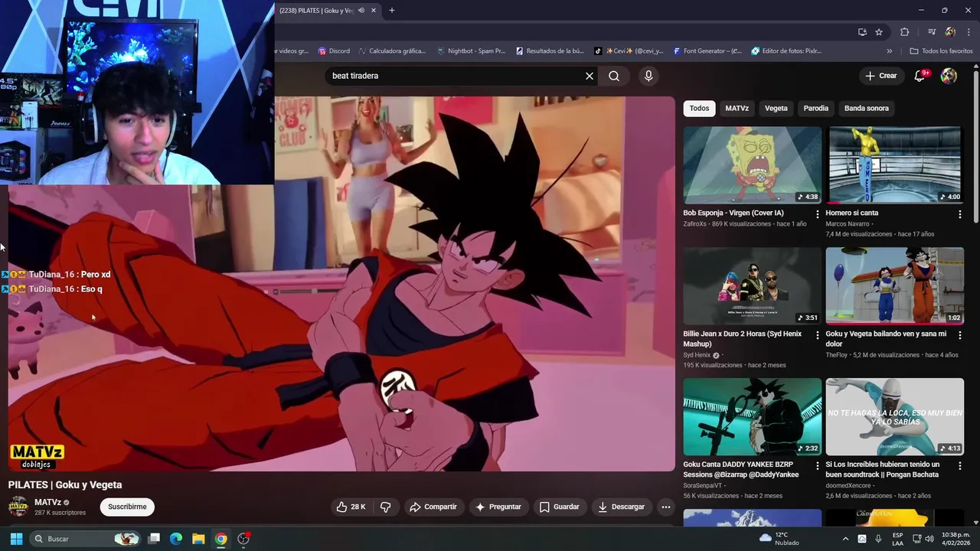Open more actions ellipsis under the video

pos(666,507)
